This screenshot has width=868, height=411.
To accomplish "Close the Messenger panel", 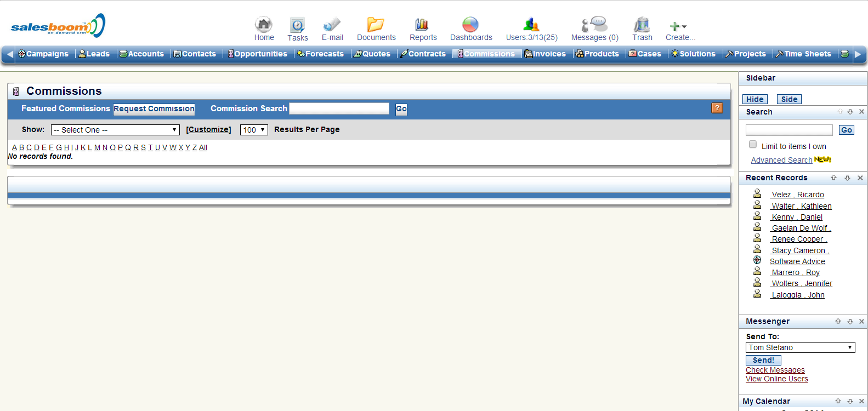I will pos(861,322).
